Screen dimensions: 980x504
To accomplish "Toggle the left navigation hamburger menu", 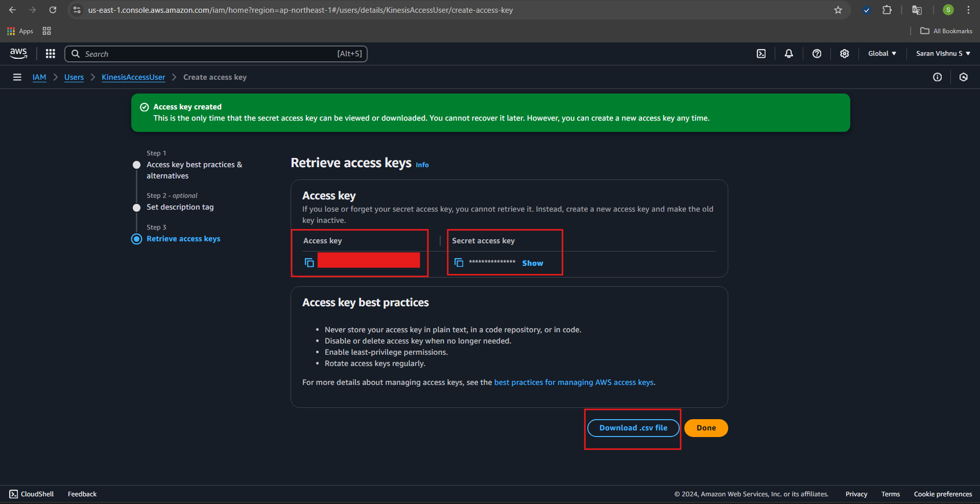I will (17, 77).
